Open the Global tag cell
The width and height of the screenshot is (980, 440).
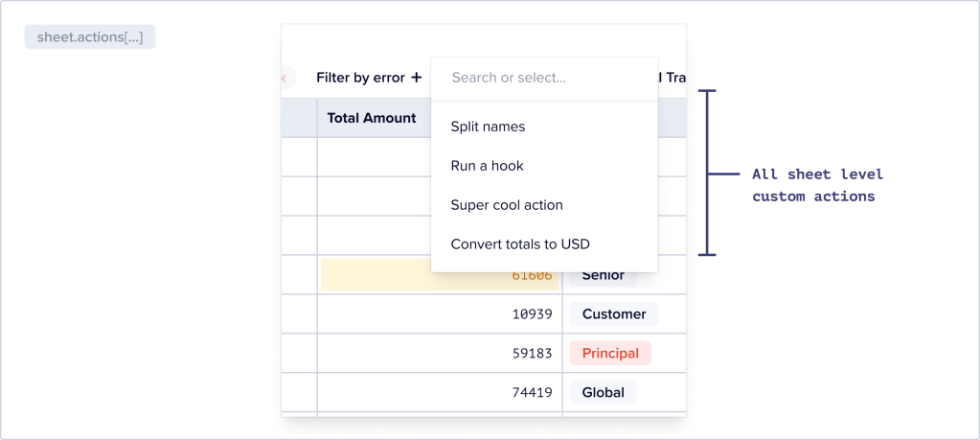point(603,393)
